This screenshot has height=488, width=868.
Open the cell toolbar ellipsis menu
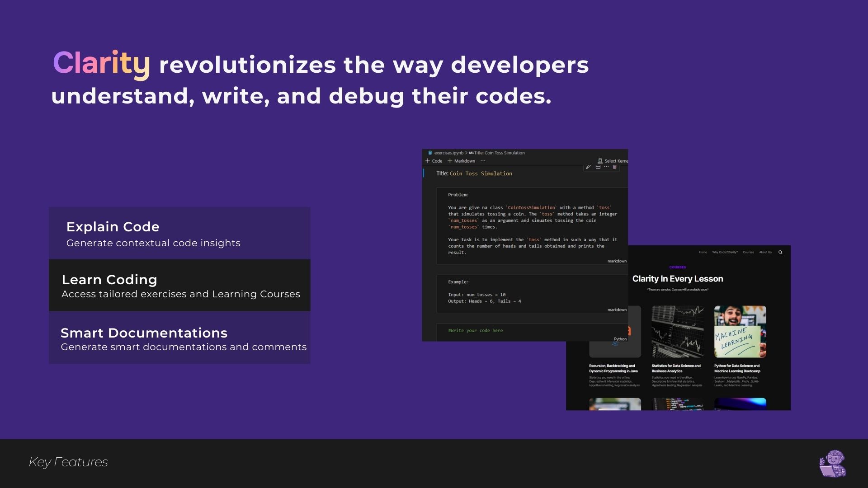[x=607, y=167]
